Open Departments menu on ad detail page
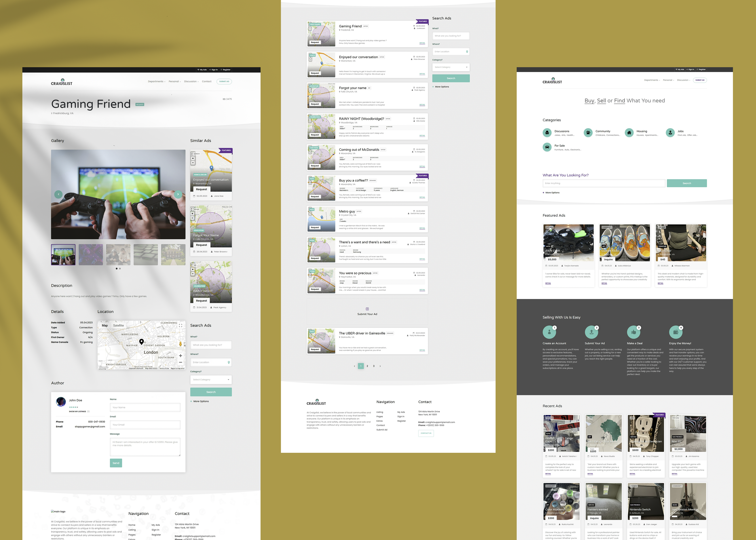 (x=157, y=82)
